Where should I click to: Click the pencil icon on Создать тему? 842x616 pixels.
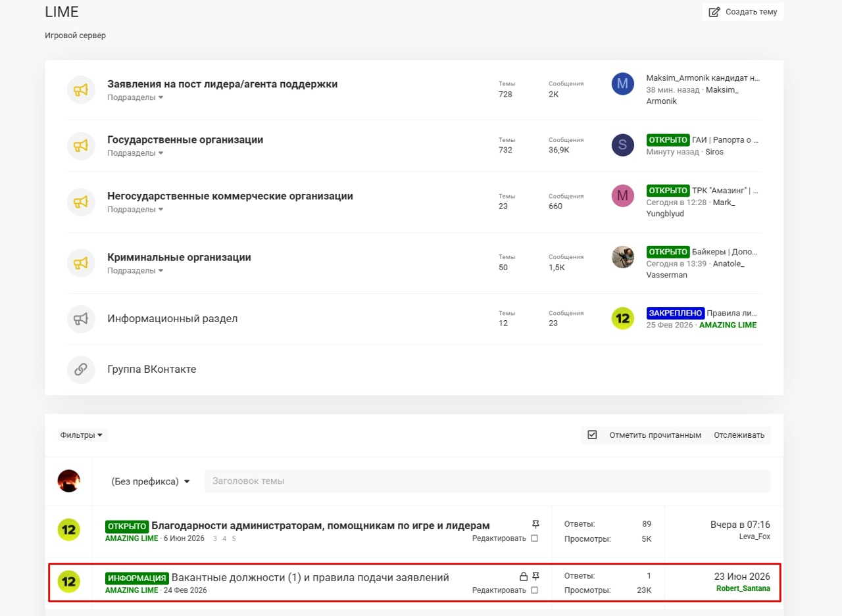pos(714,12)
